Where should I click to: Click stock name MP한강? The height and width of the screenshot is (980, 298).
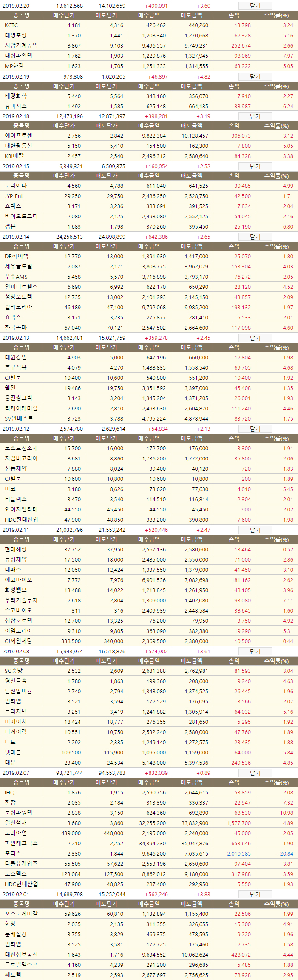pyautogui.click(x=14, y=66)
